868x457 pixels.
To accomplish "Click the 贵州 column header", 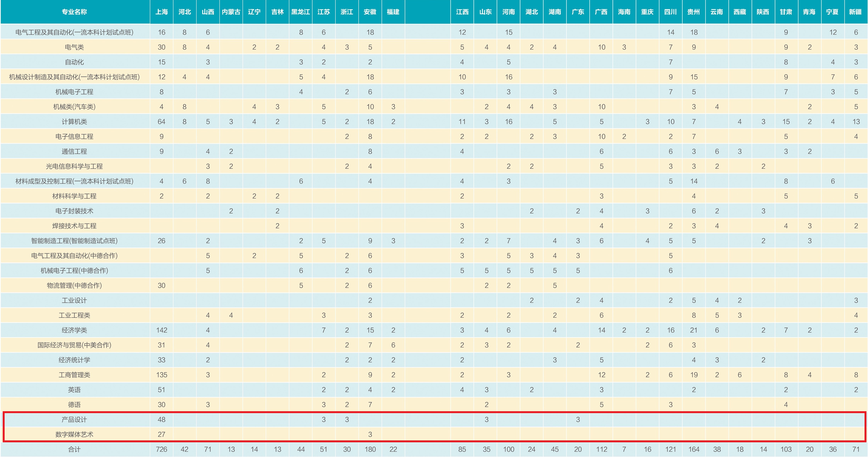I will [x=694, y=12].
